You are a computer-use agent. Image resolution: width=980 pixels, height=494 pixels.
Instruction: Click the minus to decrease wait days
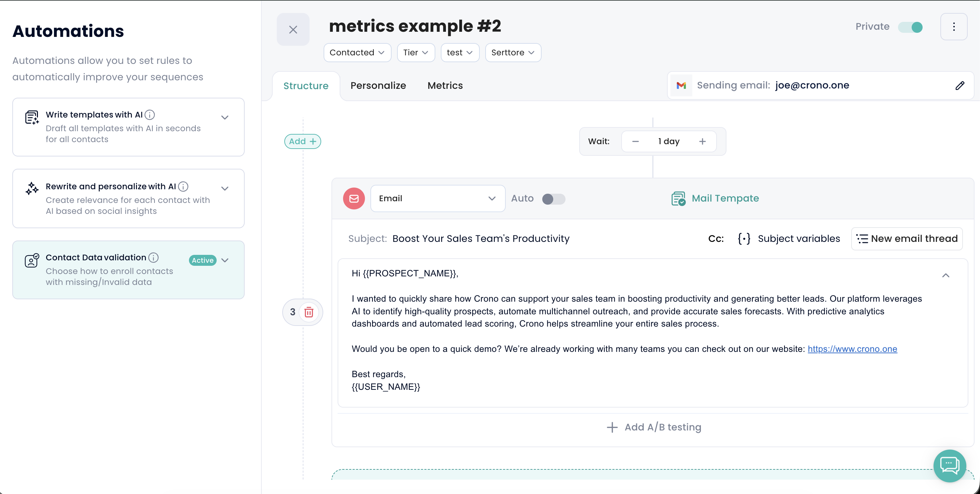pyautogui.click(x=635, y=141)
